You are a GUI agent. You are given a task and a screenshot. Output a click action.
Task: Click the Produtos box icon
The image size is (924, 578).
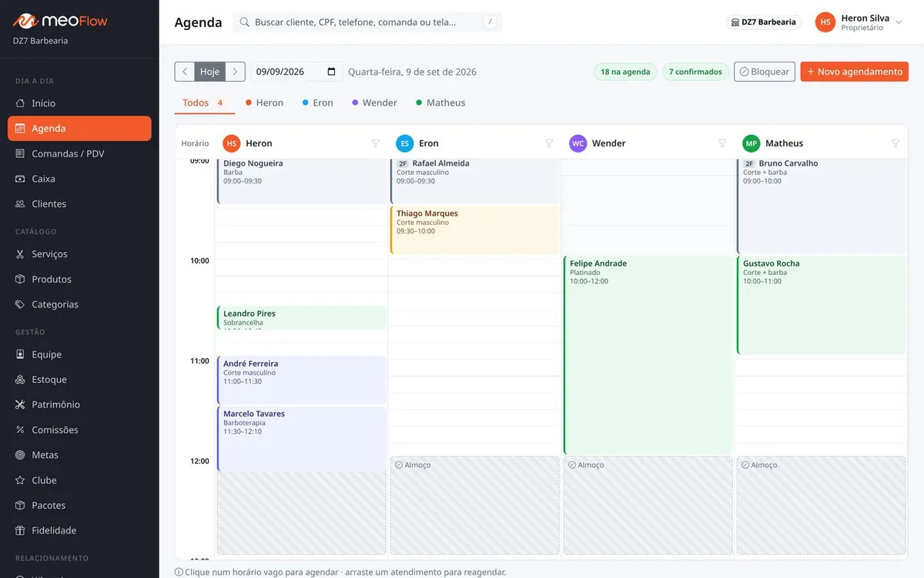coord(21,279)
